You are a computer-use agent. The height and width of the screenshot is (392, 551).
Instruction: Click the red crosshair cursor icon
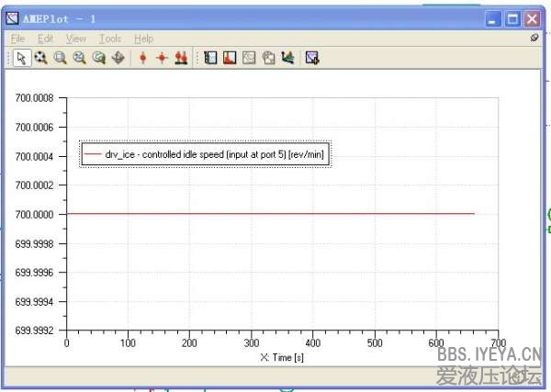click(x=162, y=58)
